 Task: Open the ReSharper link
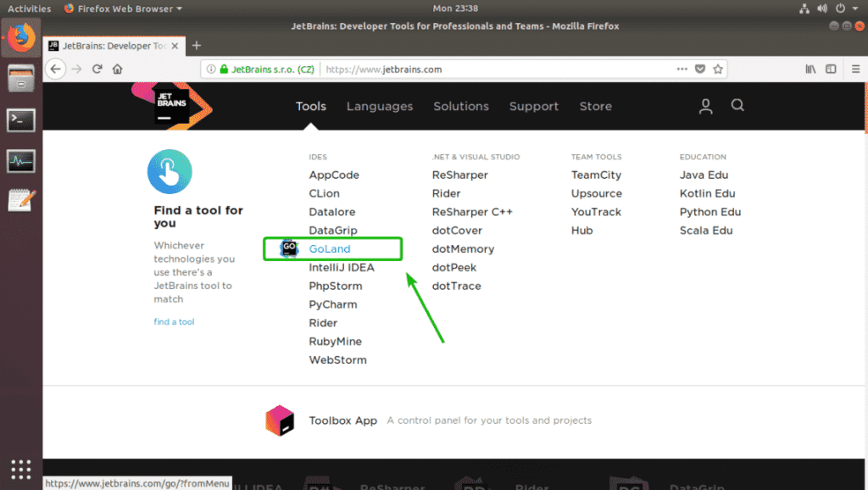click(x=459, y=175)
